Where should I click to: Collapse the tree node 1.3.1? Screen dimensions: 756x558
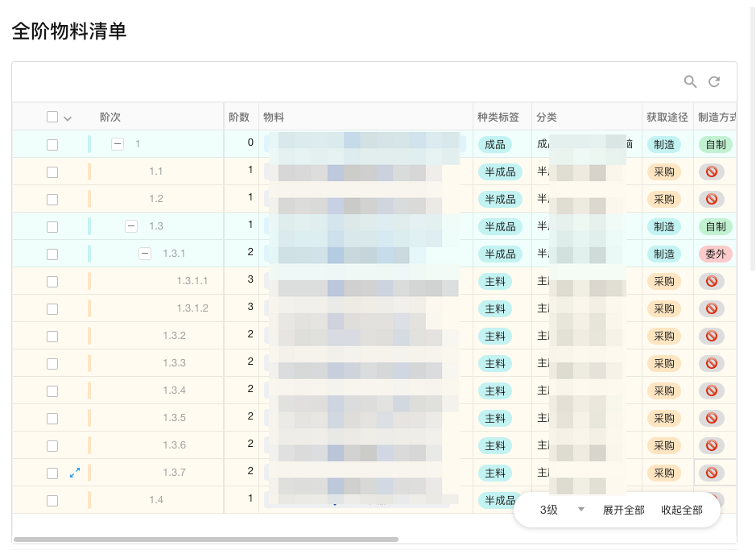(x=145, y=254)
